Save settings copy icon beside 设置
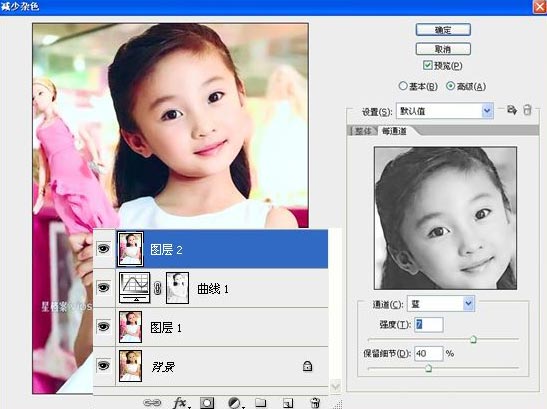The image size is (547, 409). pyautogui.click(x=512, y=110)
